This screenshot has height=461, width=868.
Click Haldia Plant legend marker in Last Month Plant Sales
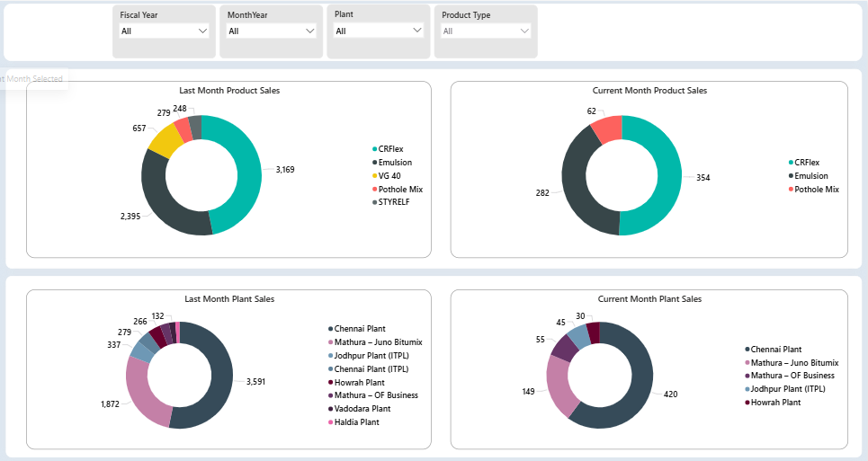[330, 422]
